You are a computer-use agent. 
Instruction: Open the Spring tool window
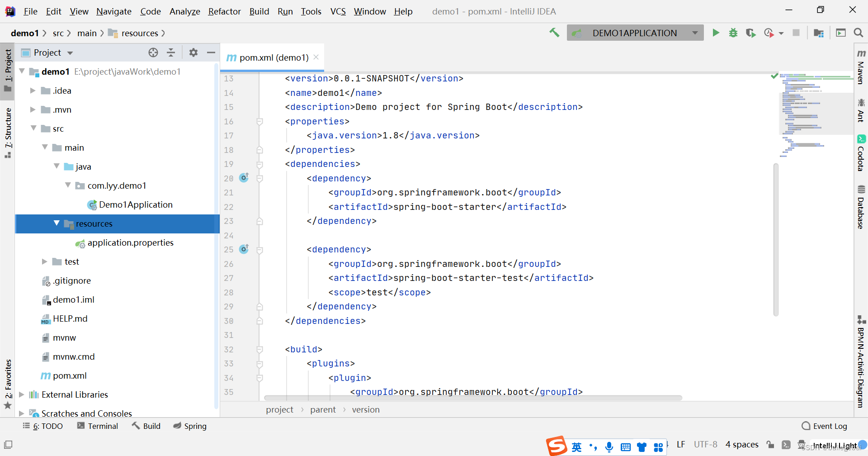coord(190,426)
